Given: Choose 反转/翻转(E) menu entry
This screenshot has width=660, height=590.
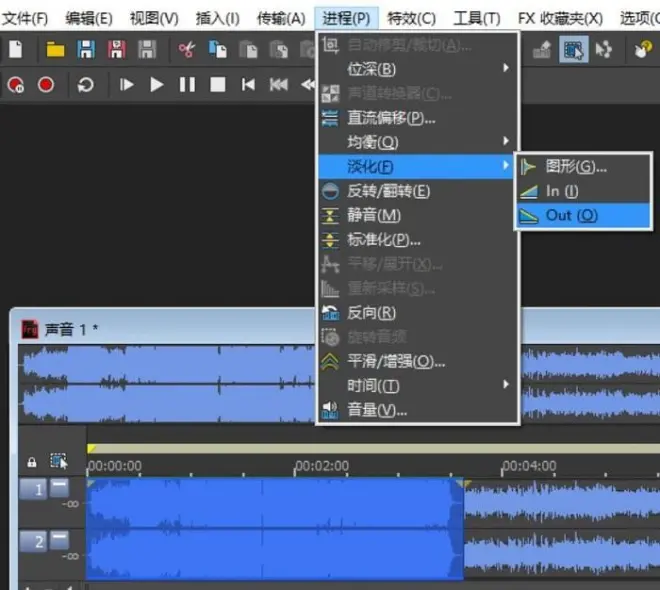Looking at the screenshot, I should pos(417,191).
